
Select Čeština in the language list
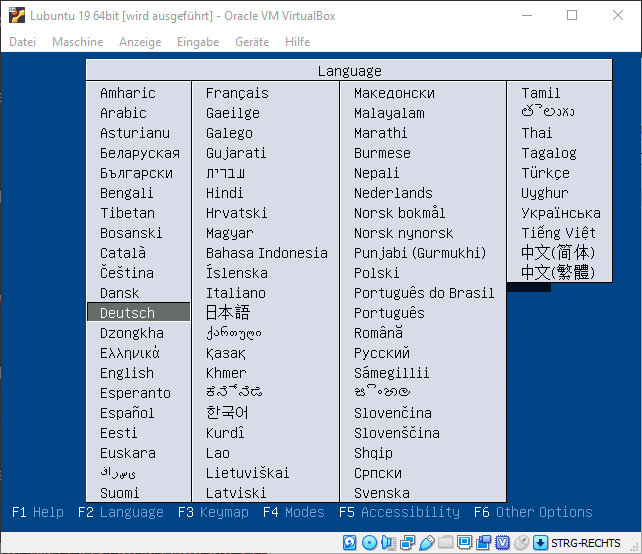(127, 273)
